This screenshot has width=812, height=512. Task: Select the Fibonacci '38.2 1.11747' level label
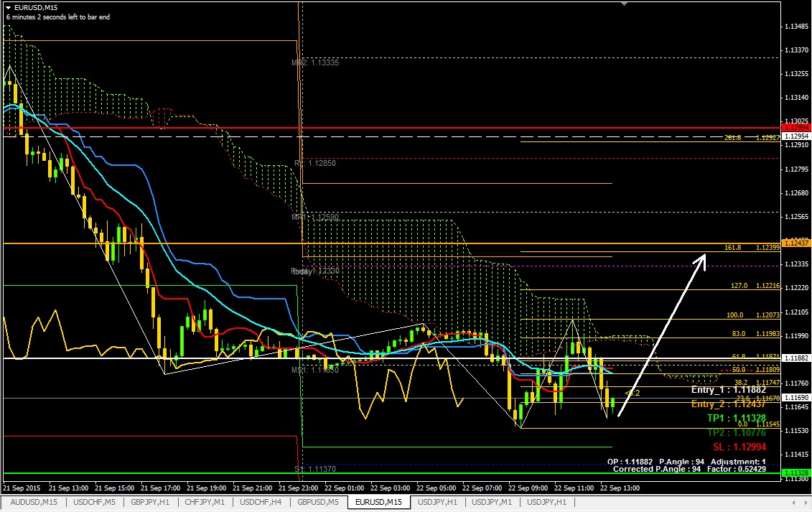(x=757, y=383)
